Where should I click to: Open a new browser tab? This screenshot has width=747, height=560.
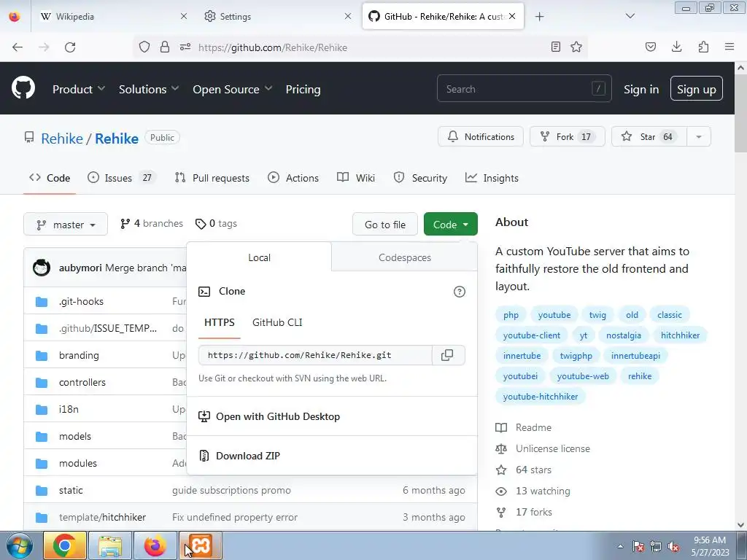(x=539, y=17)
